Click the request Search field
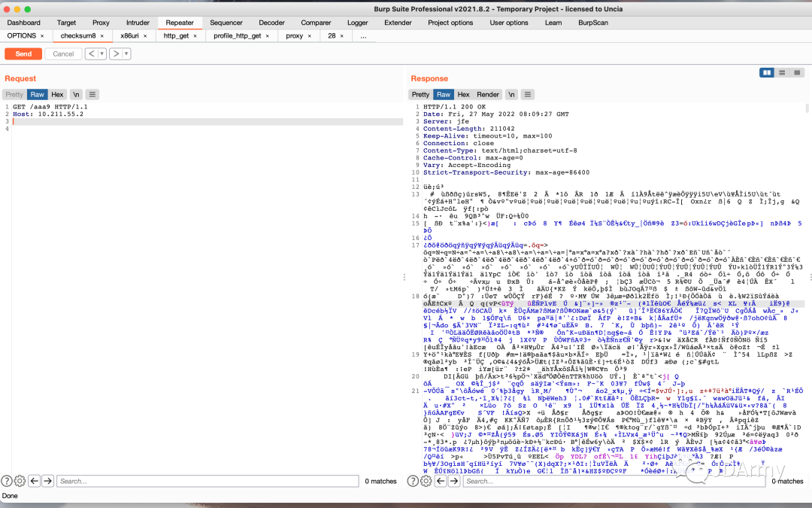 208,481
